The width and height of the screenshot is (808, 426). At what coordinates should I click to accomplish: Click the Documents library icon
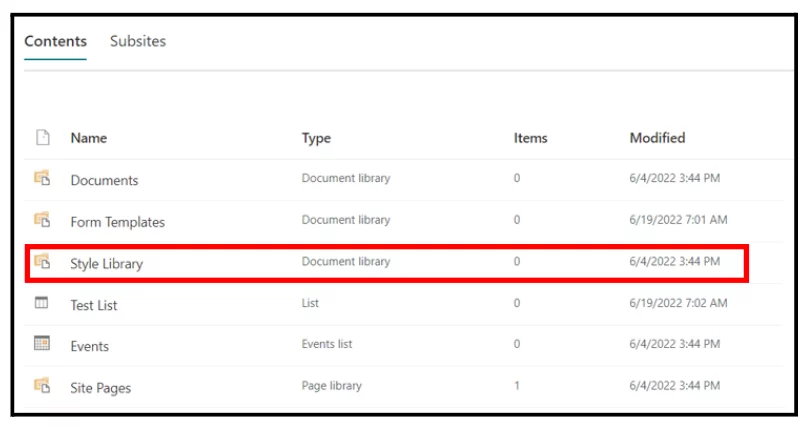[42, 179]
